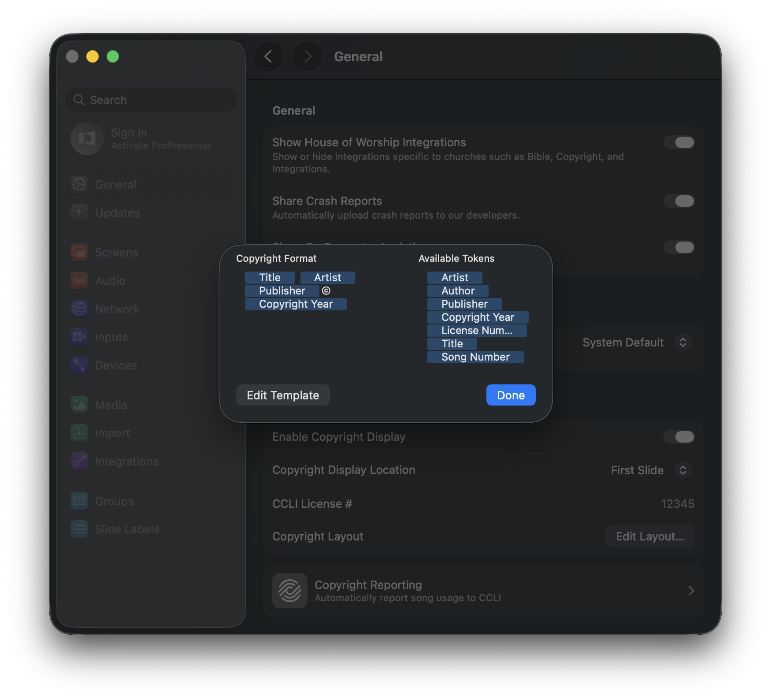Click Sign In text in sidebar
The height and width of the screenshot is (700, 771).
[129, 133]
